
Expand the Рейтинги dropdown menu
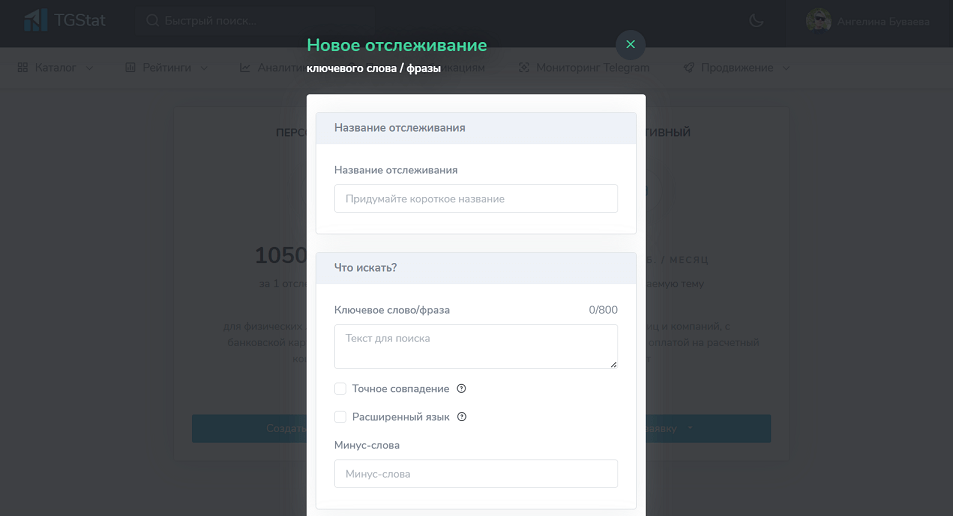[167, 68]
